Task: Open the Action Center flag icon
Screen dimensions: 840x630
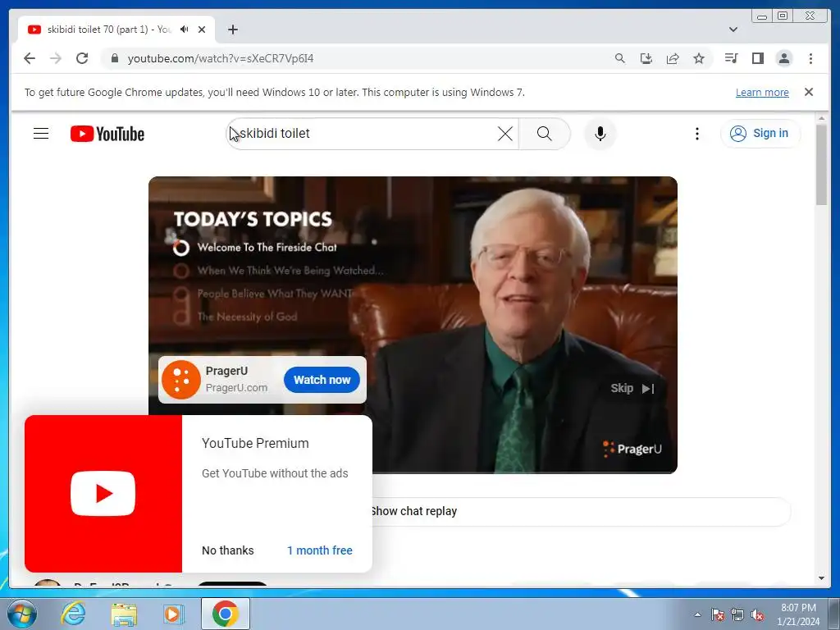Action: [x=718, y=614]
